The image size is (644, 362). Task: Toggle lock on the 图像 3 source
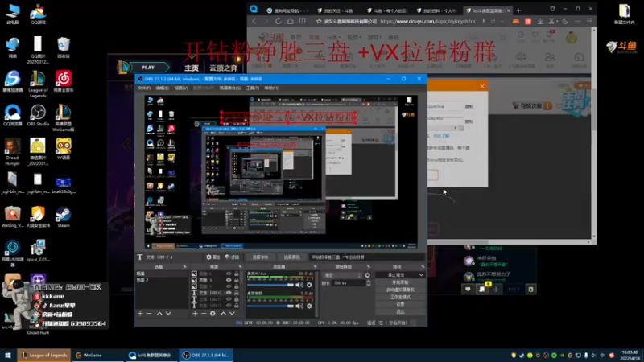click(x=236, y=280)
